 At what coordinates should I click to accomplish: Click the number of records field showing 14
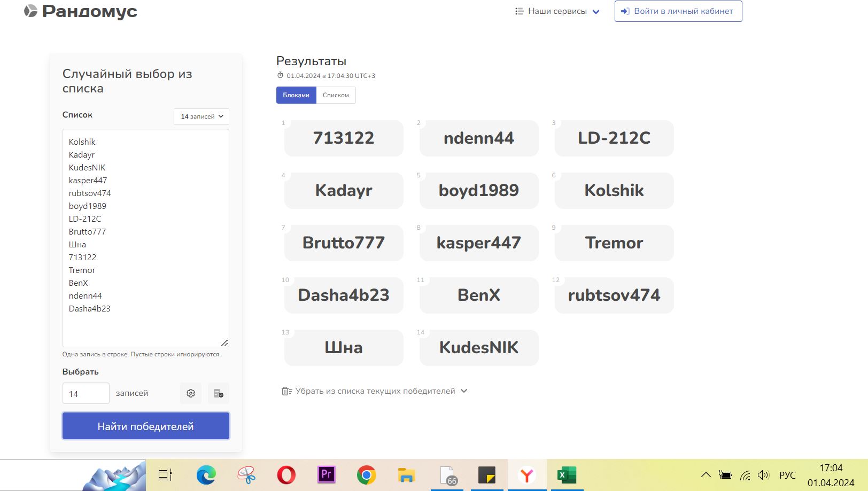pyautogui.click(x=86, y=393)
